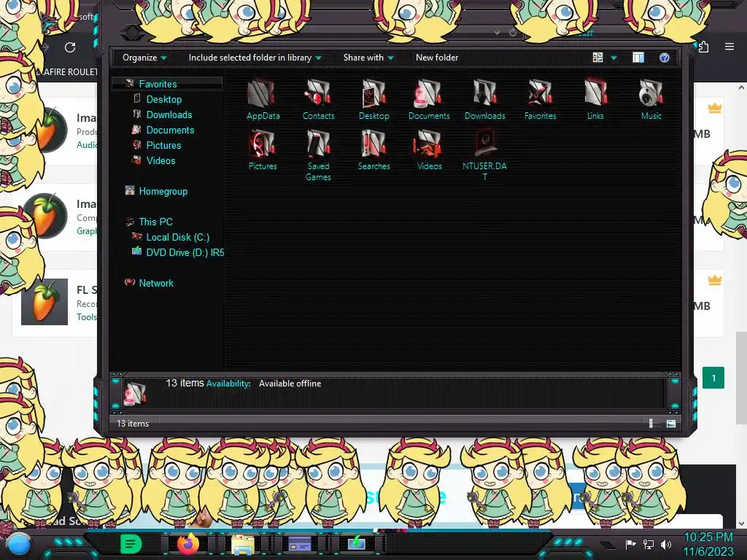This screenshot has height=560, width=747.
Task: Open the Downloads folder in file pane
Action: pos(484,99)
